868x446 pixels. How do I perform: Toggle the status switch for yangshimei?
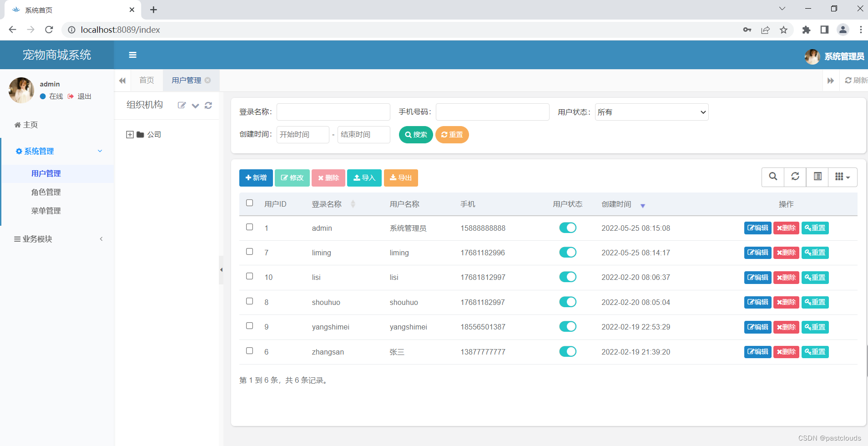point(568,327)
